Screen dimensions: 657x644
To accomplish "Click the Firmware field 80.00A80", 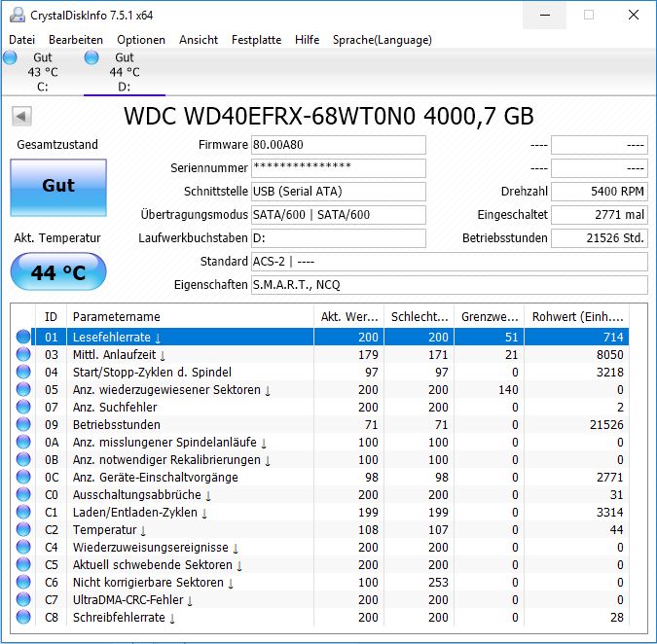I will [x=339, y=145].
